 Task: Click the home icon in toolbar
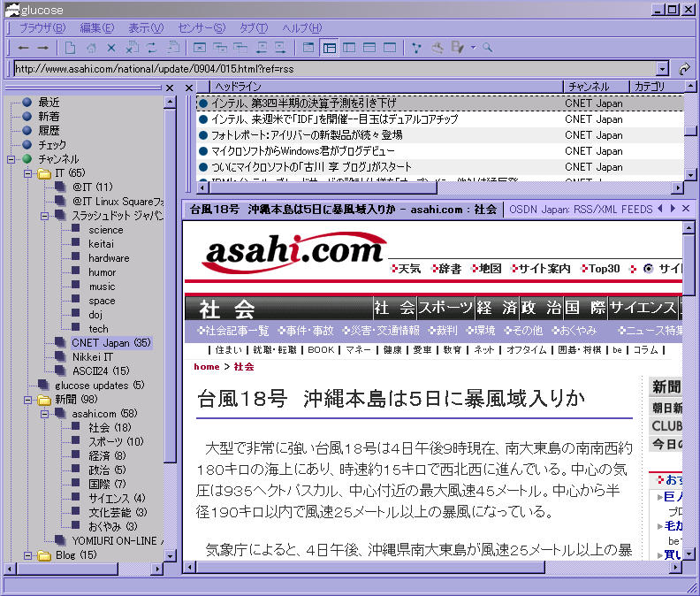tap(91, 48)
